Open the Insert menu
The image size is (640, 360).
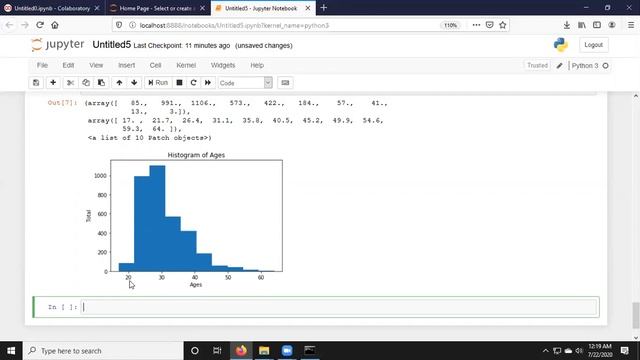(127, 65)
